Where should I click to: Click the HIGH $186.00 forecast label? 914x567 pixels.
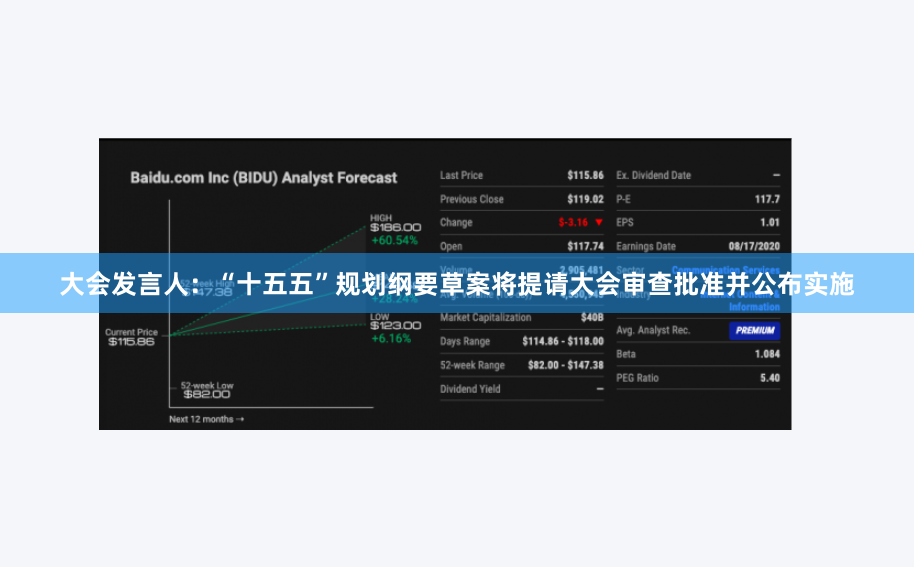395,224
